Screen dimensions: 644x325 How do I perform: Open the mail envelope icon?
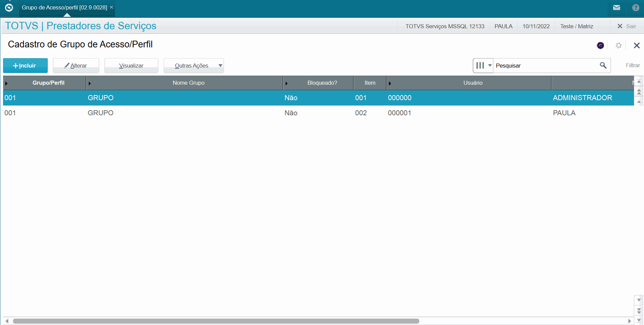(x=616, y=7)
